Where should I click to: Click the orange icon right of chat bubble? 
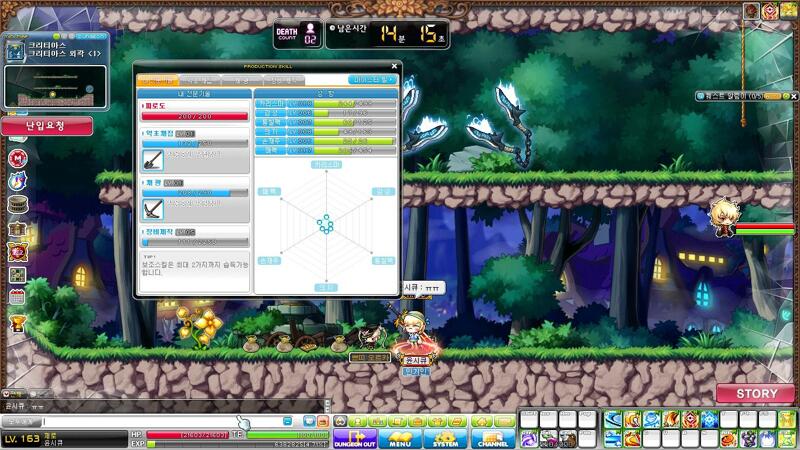point(323,421)
